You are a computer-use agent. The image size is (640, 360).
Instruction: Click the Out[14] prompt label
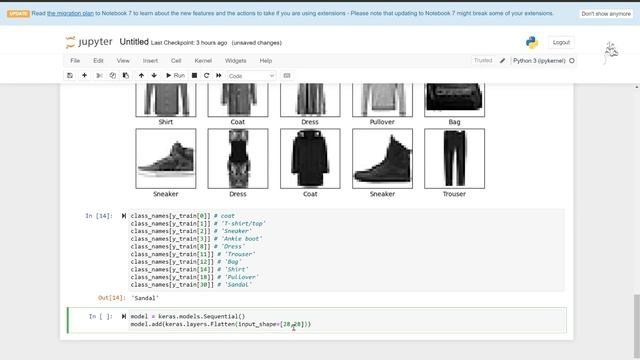point(112,298)
